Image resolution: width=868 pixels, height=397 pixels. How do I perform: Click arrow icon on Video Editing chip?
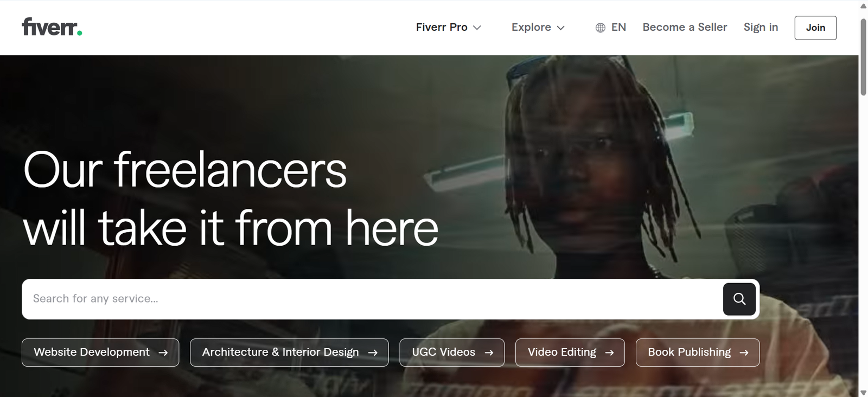click(609, 353)
